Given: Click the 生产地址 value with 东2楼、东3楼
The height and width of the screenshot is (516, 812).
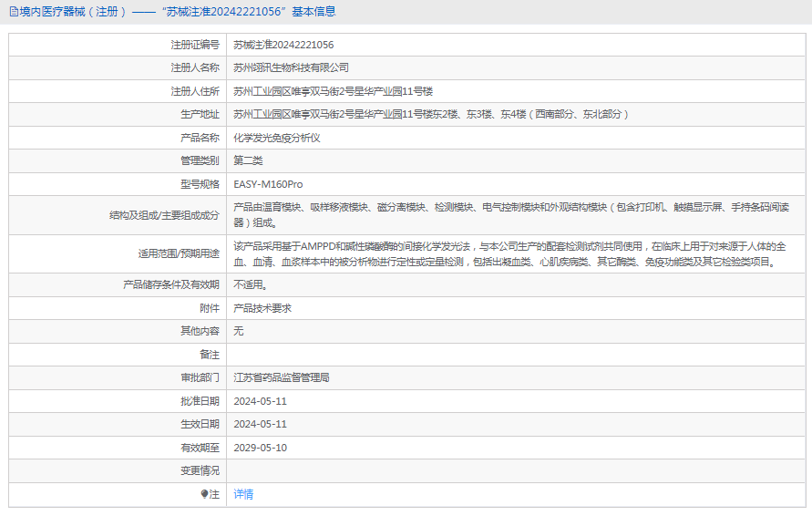Looking at the screenshot, I should click(431, 115).
